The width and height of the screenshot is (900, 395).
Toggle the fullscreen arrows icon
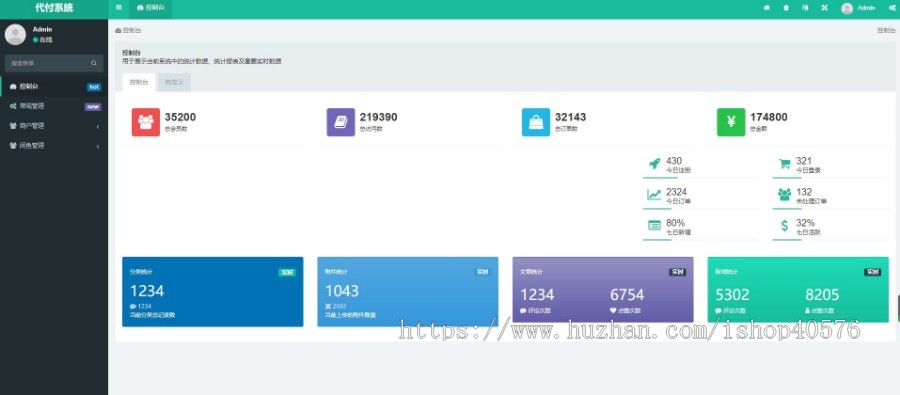click(825, 7)
